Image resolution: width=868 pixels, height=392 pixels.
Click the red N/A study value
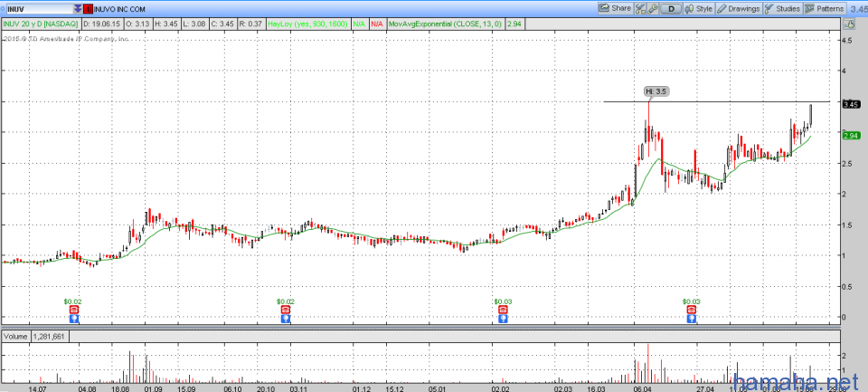tap(377, 24)
